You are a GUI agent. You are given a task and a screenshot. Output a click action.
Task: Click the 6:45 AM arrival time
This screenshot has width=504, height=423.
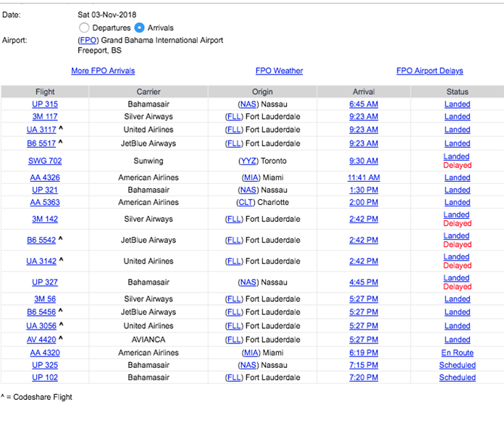click(x=364, y=104)
